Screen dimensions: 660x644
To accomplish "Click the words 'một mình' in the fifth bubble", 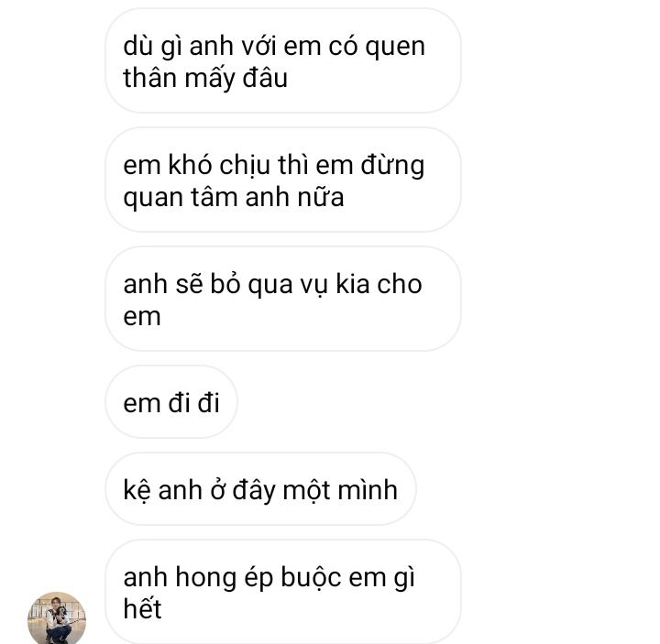I will pos(340,490).
